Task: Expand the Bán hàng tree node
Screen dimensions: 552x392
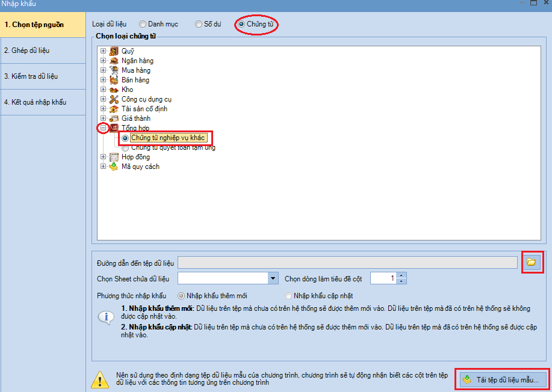Action: [x=103, y=80]
